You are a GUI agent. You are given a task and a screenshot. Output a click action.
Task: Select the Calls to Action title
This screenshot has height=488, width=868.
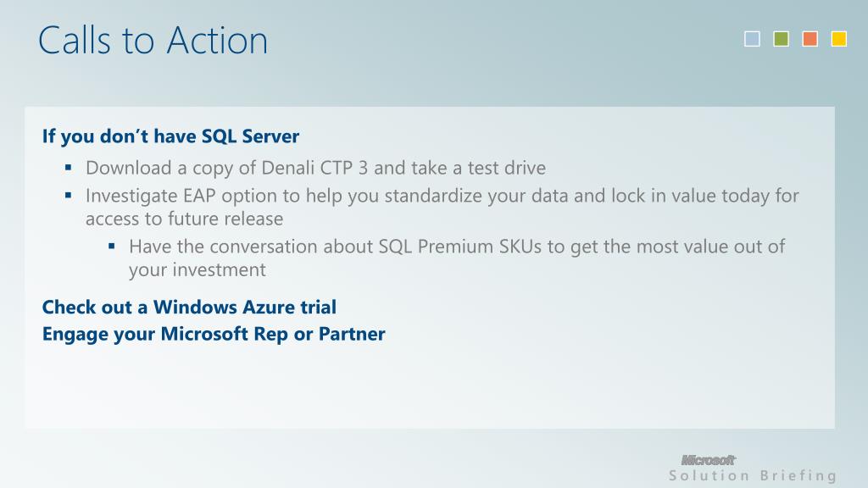click(153, 41)
